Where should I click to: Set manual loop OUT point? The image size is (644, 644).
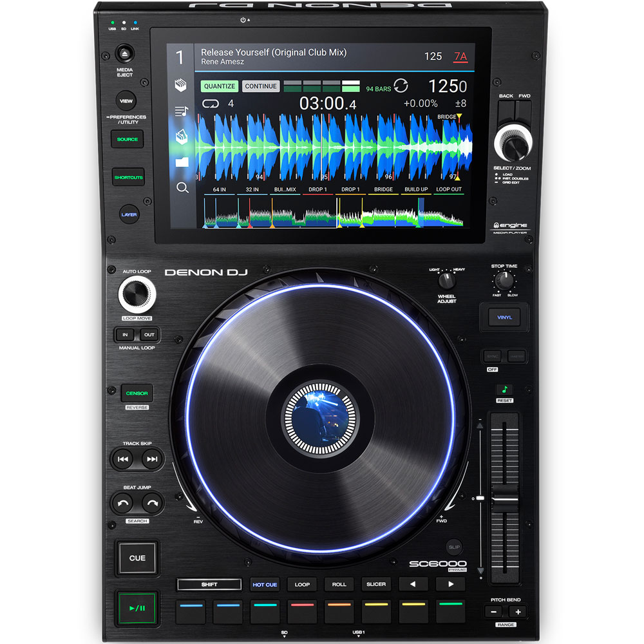coord(149,335)
